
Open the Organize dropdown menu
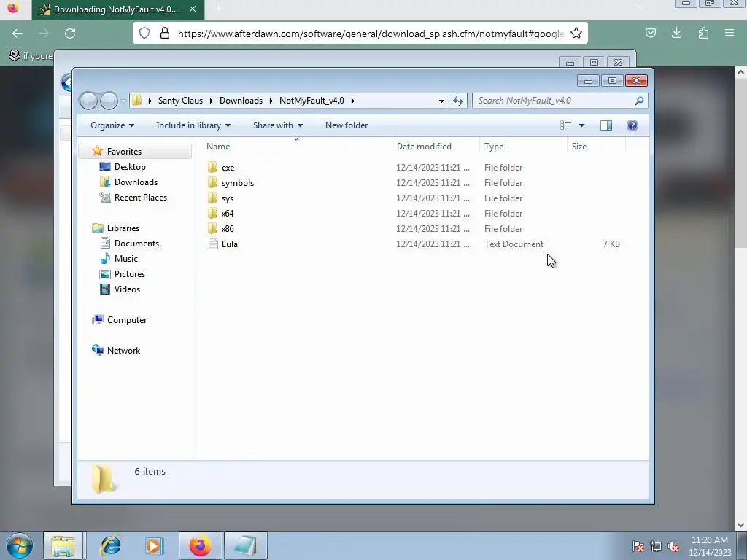point(112,125)
